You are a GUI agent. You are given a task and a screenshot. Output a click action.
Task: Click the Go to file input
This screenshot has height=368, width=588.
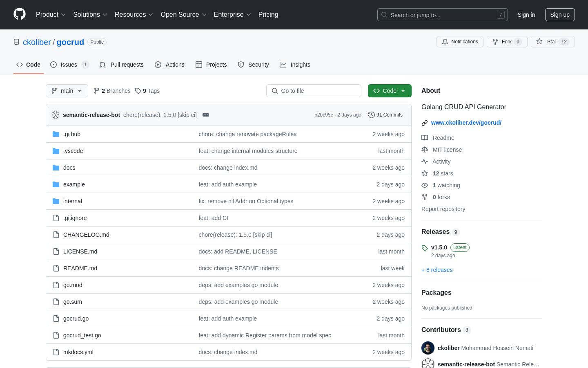click(314, 91)
